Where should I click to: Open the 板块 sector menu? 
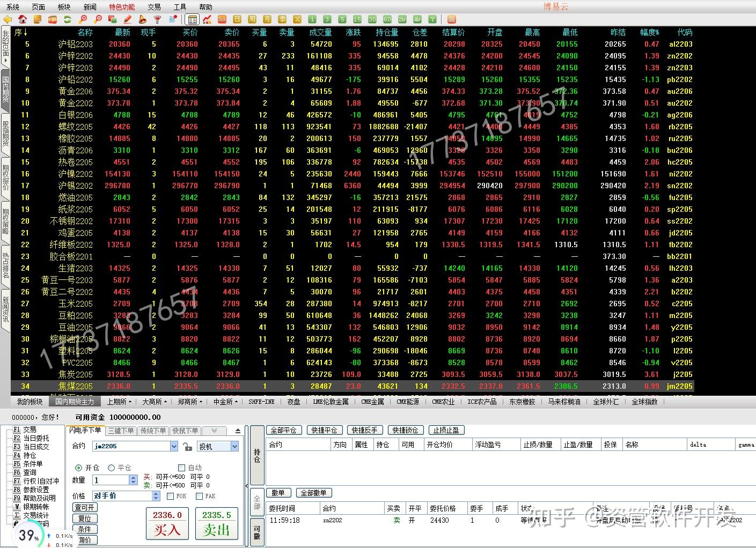tap(64, 7)
